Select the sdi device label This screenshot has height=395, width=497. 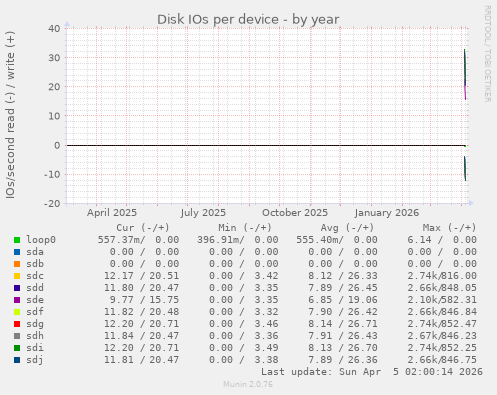pyautogui.click(x=35, y=348)
